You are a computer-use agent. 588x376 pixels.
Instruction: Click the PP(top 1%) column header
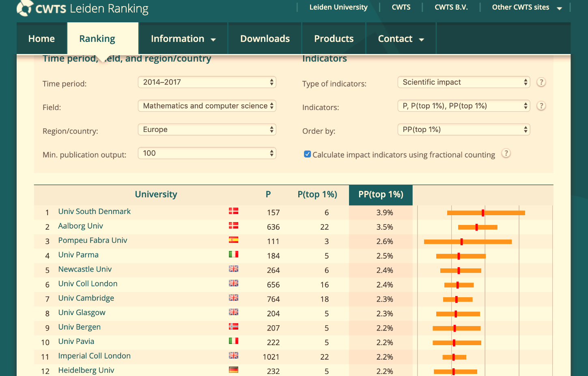381,195
